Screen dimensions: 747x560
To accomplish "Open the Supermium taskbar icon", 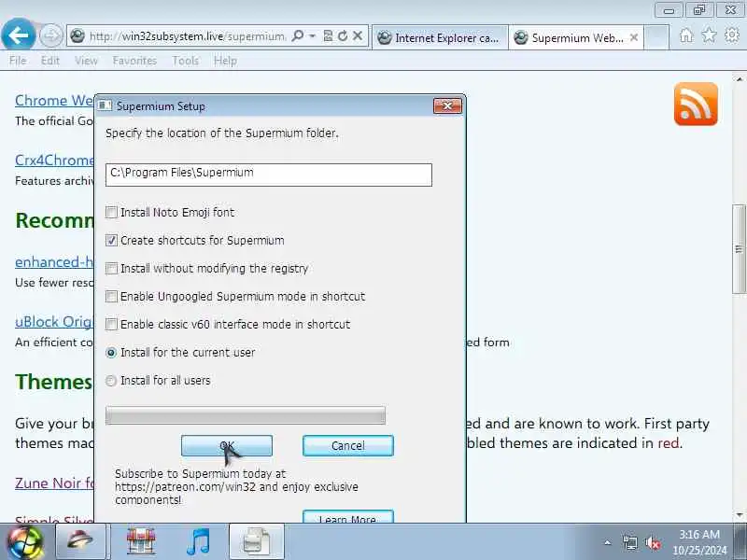I will (x=81, y=541).
